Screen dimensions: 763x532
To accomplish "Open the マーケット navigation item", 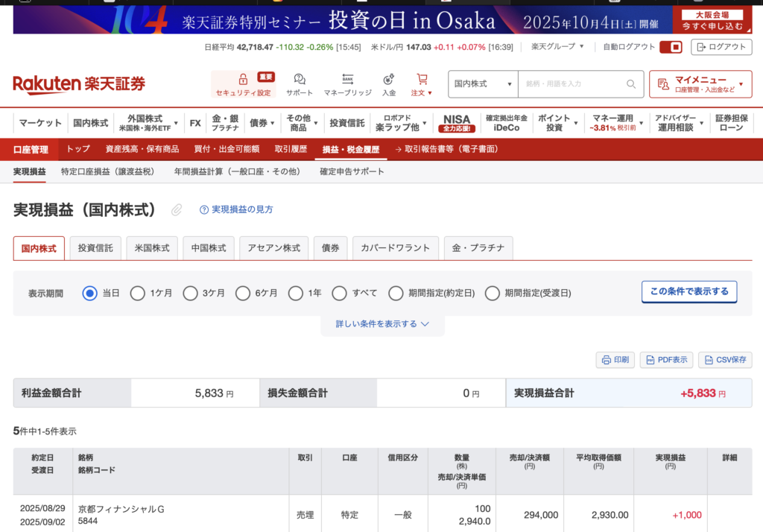I will [40, 123].
